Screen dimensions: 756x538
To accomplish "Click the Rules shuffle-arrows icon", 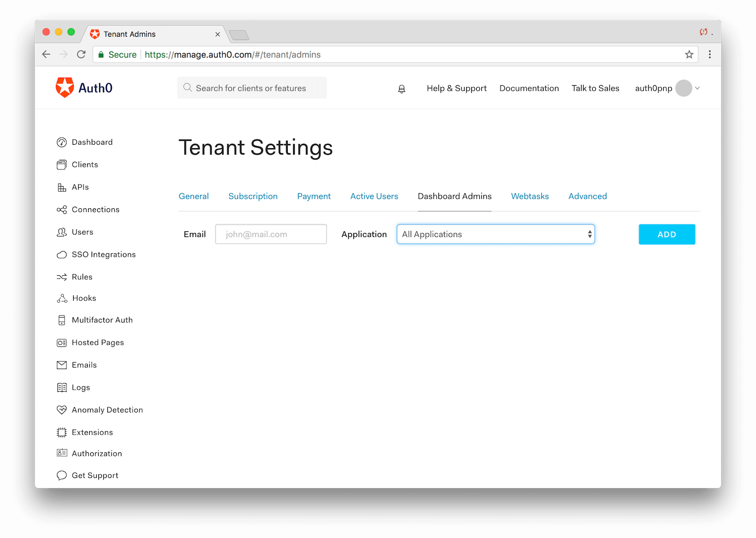I will tap(61, 277).
